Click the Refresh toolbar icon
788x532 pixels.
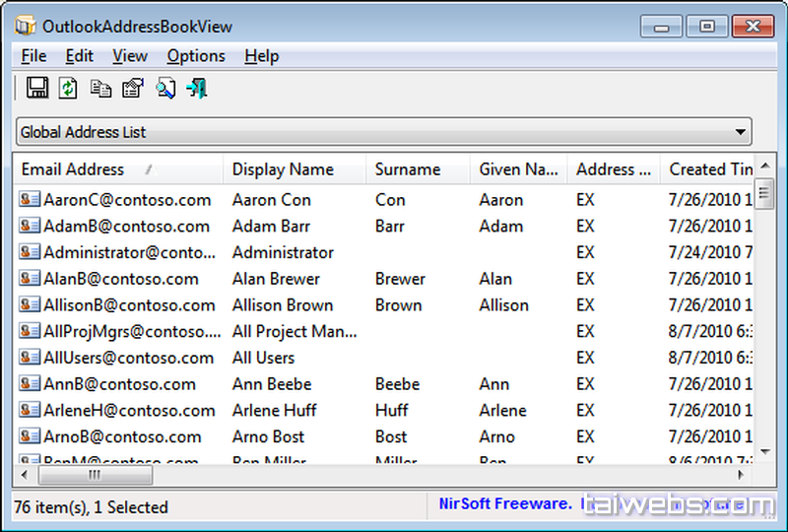[68, 89]
